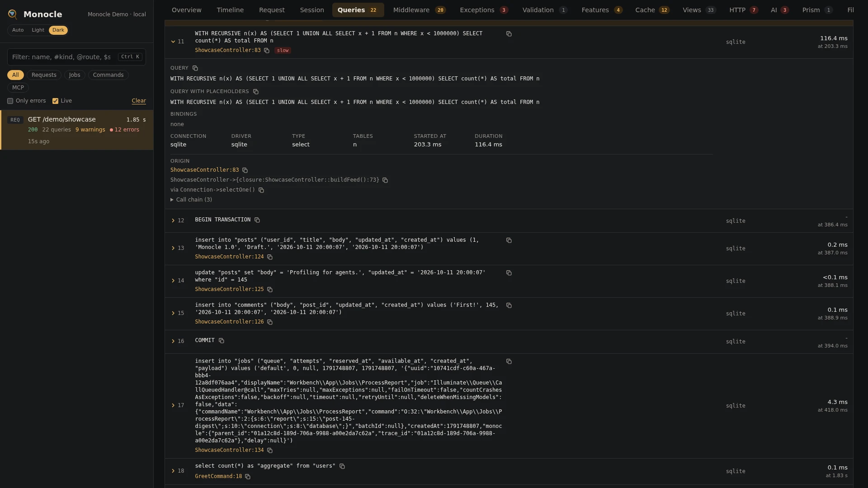The width and height of the screenshot is (868, 488).
Task: Collapse query row 11
Action: coord(173,42)
